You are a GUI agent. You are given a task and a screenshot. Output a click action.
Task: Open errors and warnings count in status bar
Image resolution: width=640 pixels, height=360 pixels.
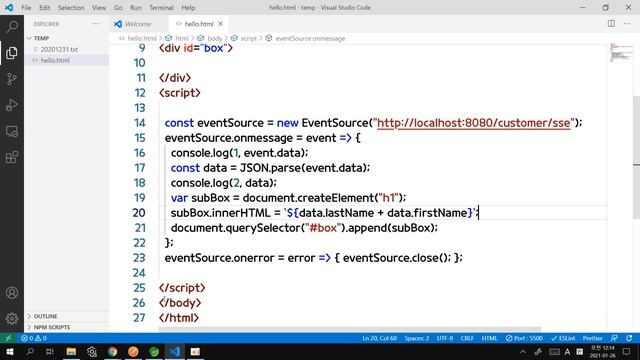coord(34,338)
